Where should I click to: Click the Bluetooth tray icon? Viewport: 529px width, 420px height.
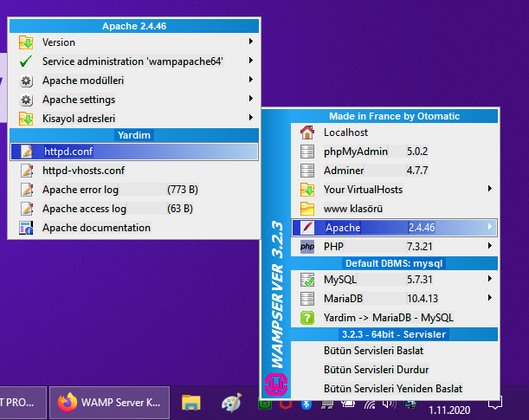306,404
